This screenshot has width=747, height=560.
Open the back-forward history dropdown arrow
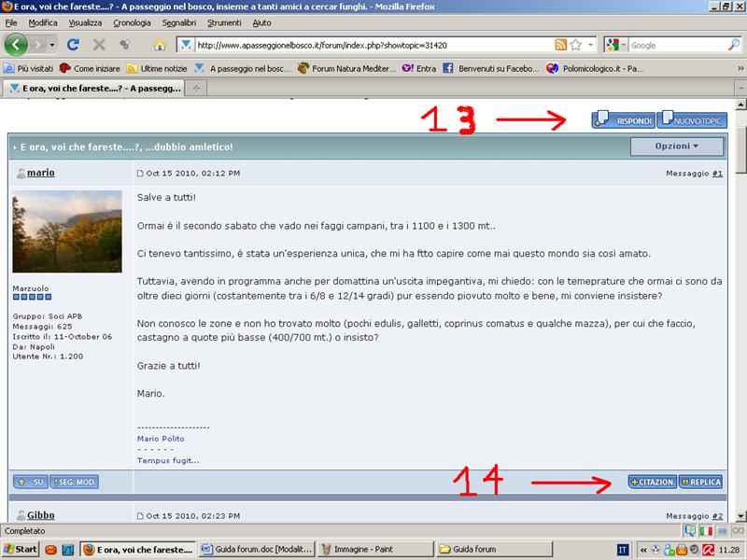pyautogui.click(x=52, y=45)
